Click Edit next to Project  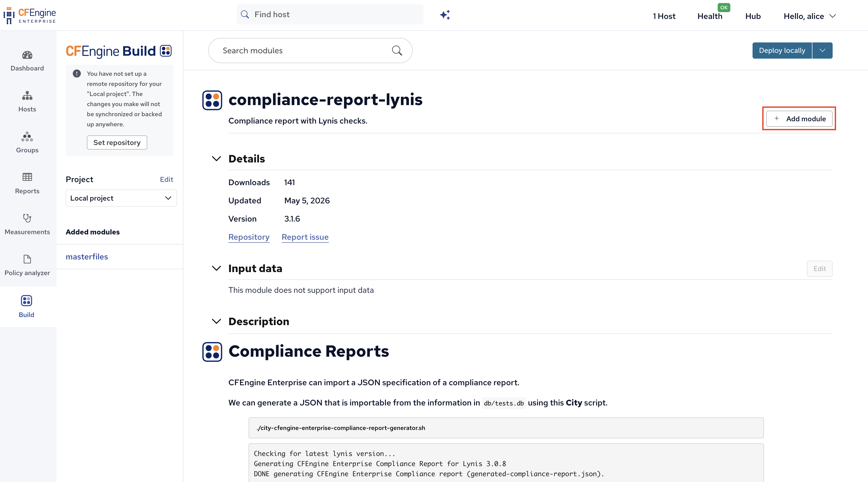(166, 179)
